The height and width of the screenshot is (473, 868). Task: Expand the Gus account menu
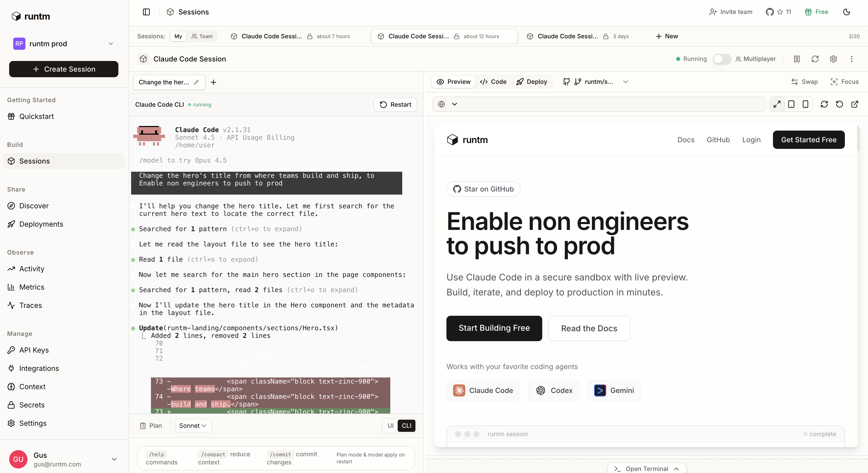point(115,459)
